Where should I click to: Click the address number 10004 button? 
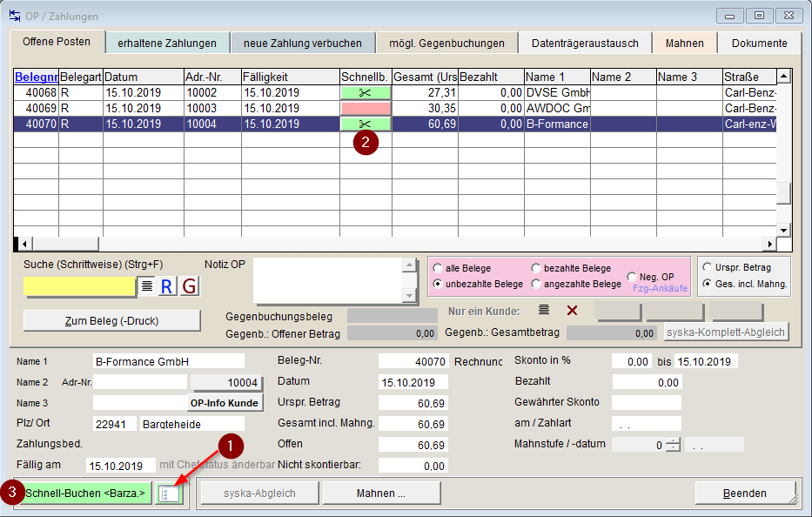[x=226, y=382]
